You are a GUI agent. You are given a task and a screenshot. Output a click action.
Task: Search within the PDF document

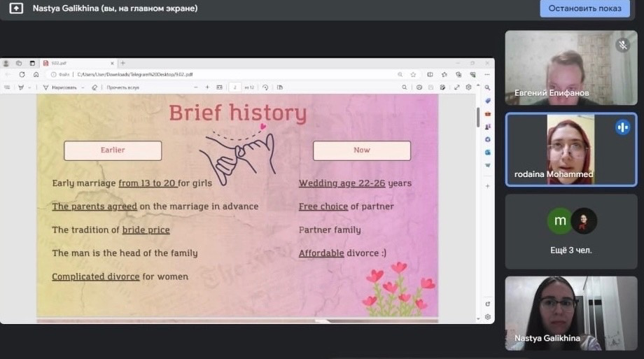click(x=405, y=87)
